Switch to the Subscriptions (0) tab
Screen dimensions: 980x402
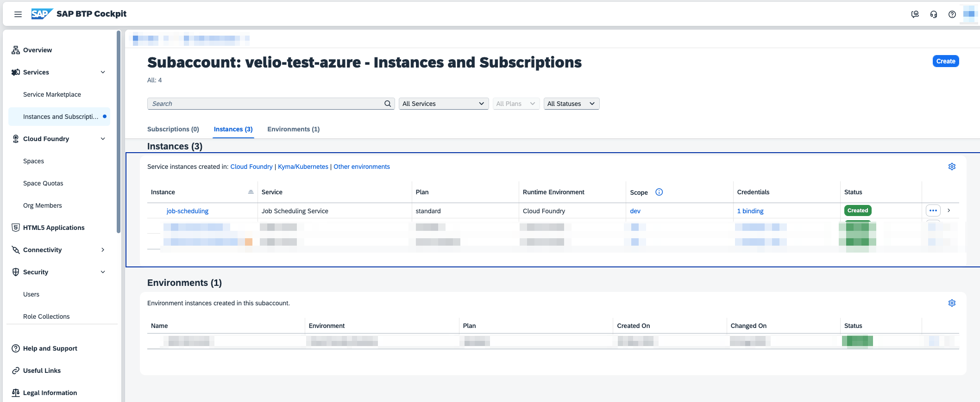173,129
